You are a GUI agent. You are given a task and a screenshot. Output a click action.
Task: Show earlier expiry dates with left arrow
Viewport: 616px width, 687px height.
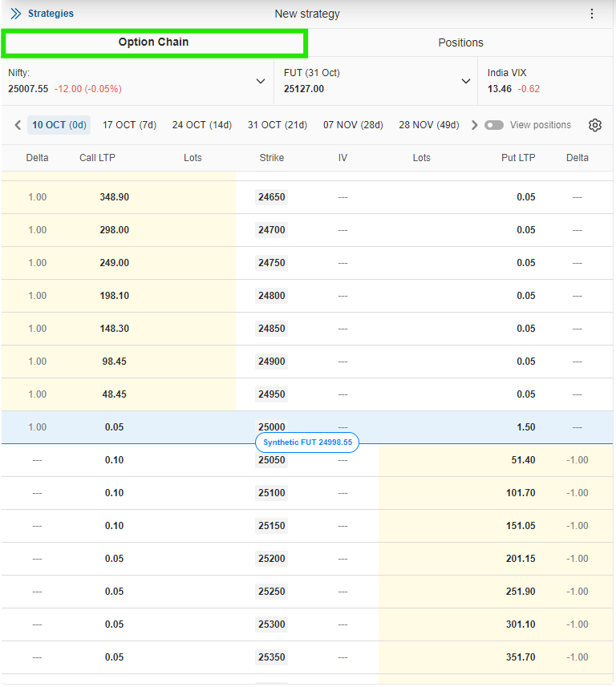pos(18,125)
